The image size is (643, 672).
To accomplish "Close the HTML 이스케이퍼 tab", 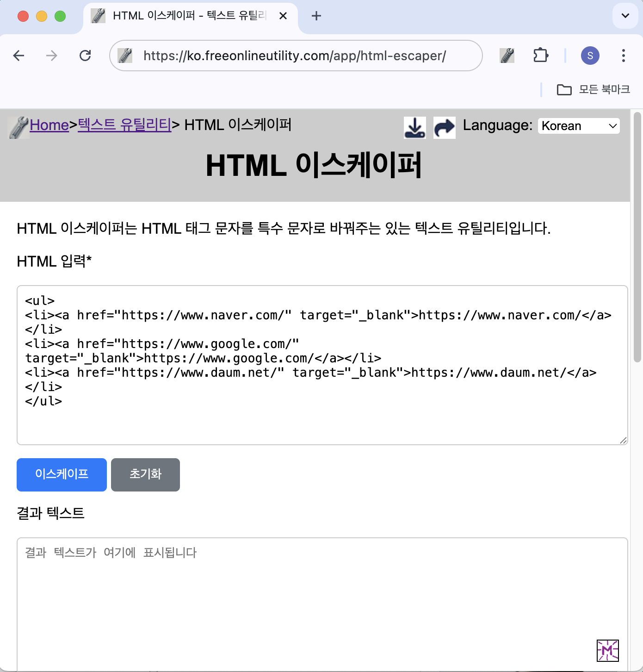I will (x=284, y=16).
